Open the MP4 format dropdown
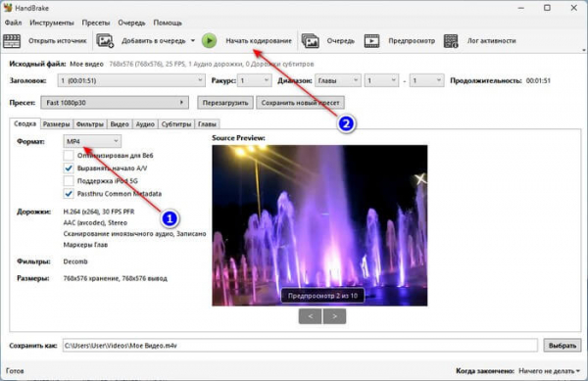The height and width of the screenshot is (381, 588). pos(92,141)
